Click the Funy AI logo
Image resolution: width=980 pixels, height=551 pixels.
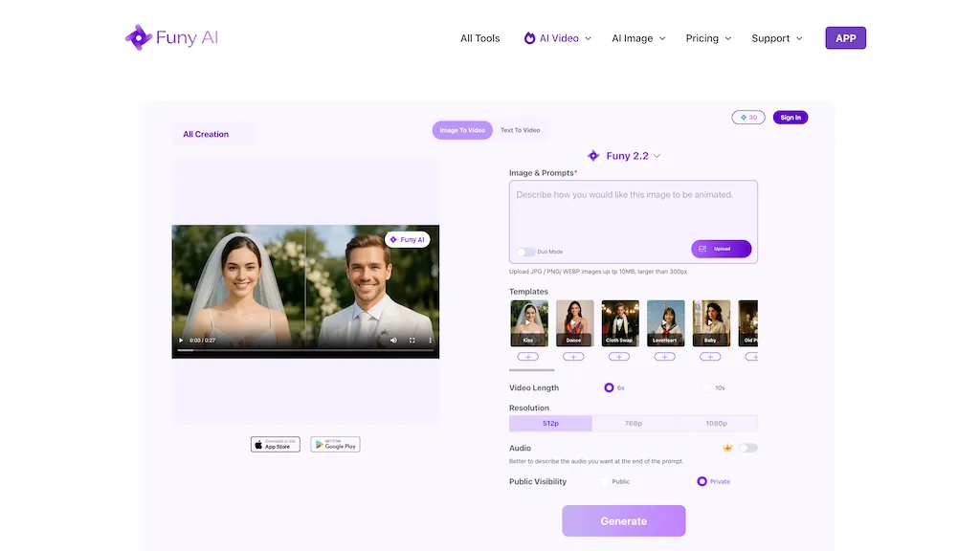point(171,37)
